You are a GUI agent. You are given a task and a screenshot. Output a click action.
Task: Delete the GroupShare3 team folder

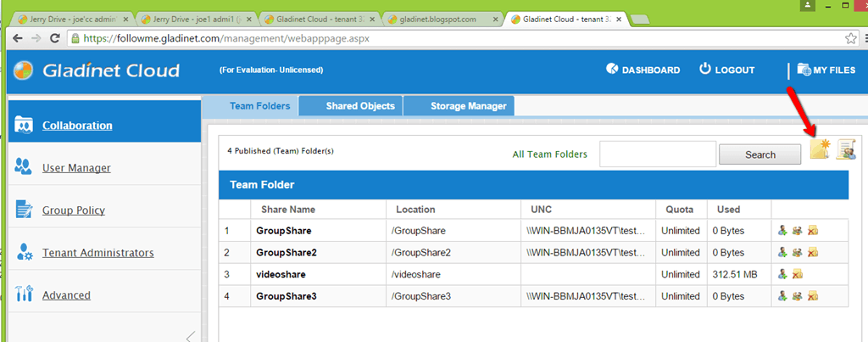coord(812,296)
